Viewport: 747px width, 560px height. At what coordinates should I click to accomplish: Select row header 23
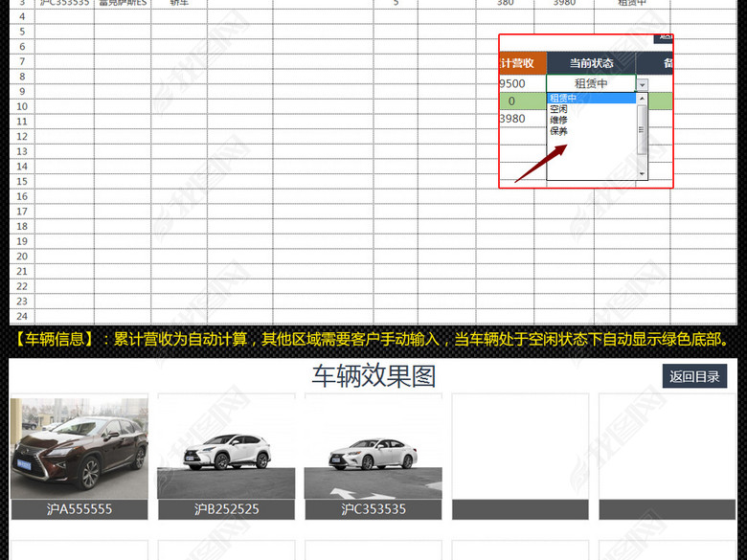(22, 302)
